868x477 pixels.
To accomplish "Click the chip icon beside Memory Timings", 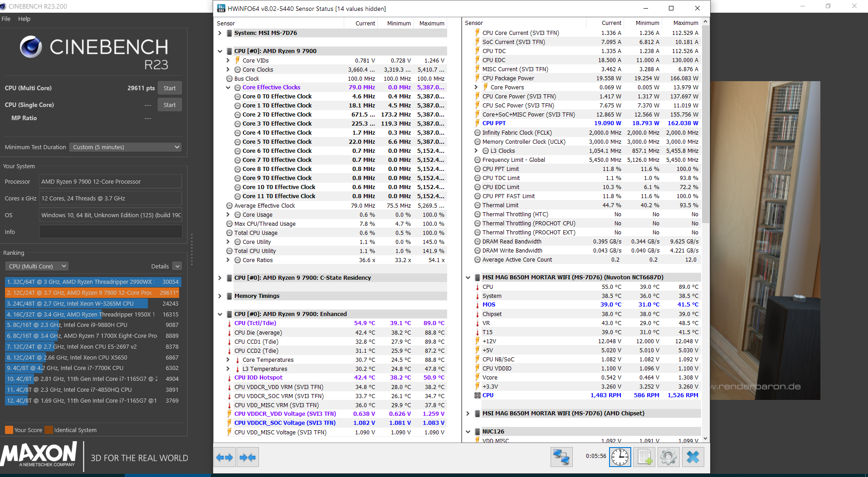I will (x=229, y=296).
